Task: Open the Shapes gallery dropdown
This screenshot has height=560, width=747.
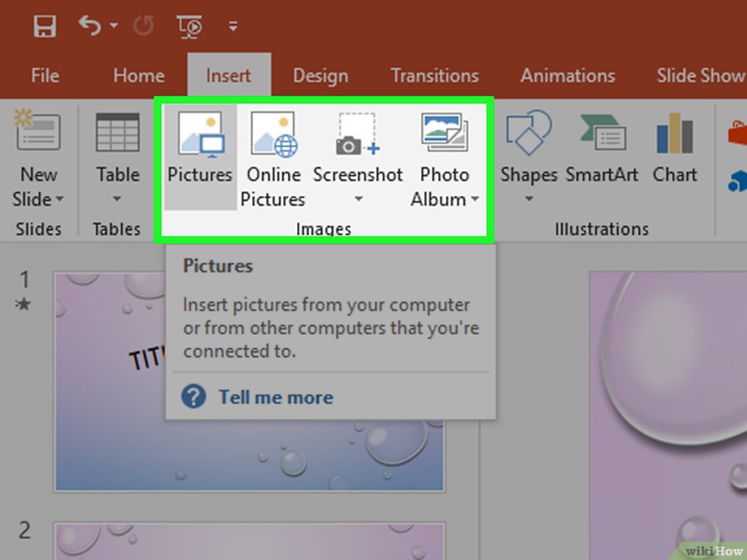Action: click(x=529, y=198)
